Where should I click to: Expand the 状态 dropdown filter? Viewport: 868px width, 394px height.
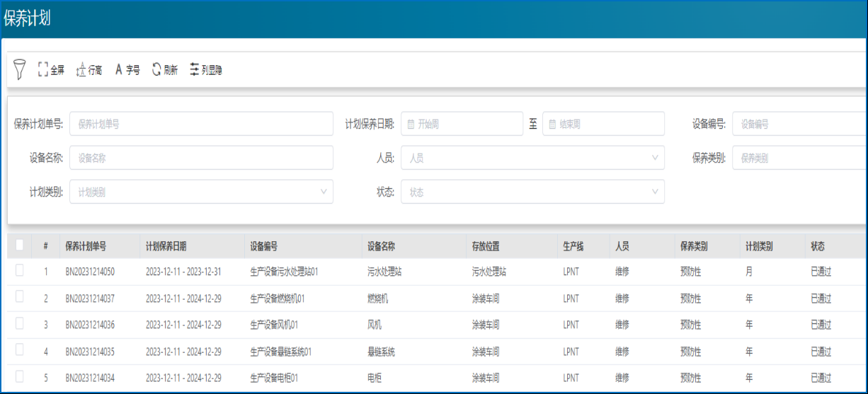point(532,192)
